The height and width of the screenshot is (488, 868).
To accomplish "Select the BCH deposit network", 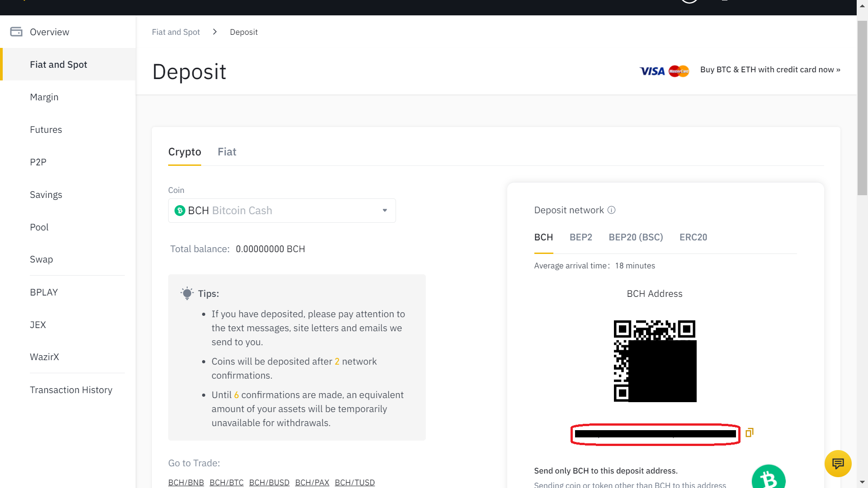I will click(543, 237).
